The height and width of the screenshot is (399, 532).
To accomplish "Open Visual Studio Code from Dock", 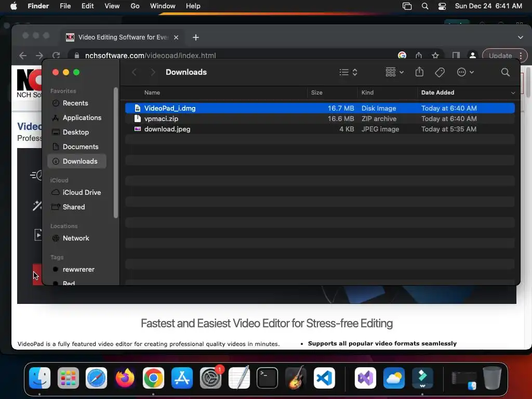I will pos(324,378).
